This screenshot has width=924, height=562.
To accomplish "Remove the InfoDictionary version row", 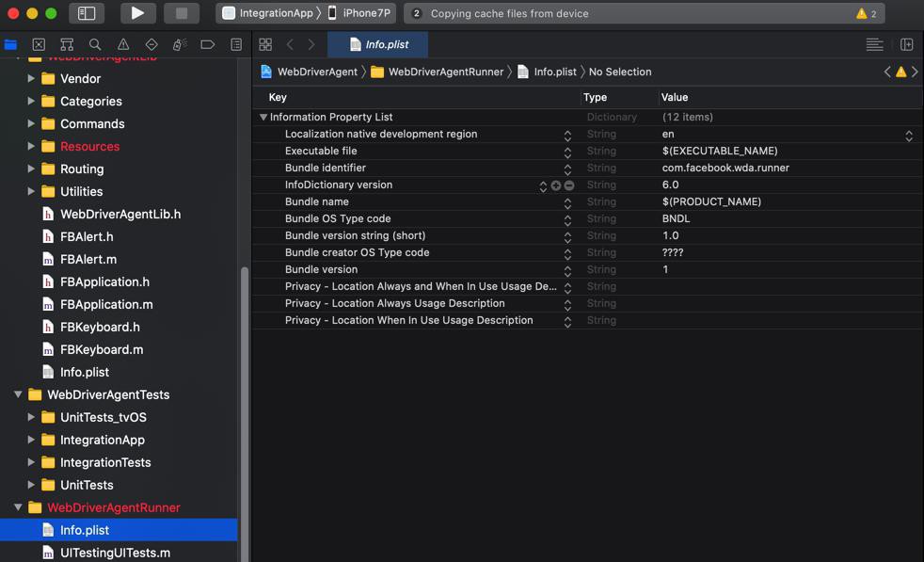I will [x=569, y=185].
